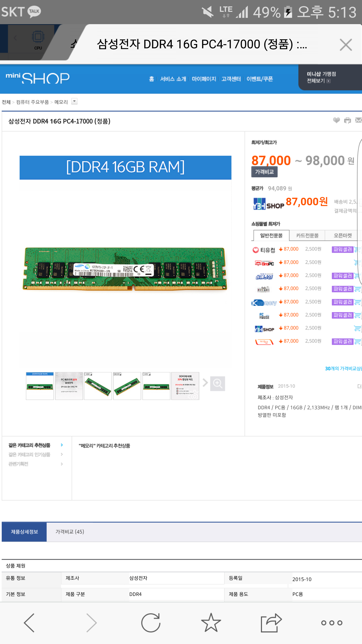
Task: Click 파워셀러 badge on 티유컴 row
Action: 342,249
